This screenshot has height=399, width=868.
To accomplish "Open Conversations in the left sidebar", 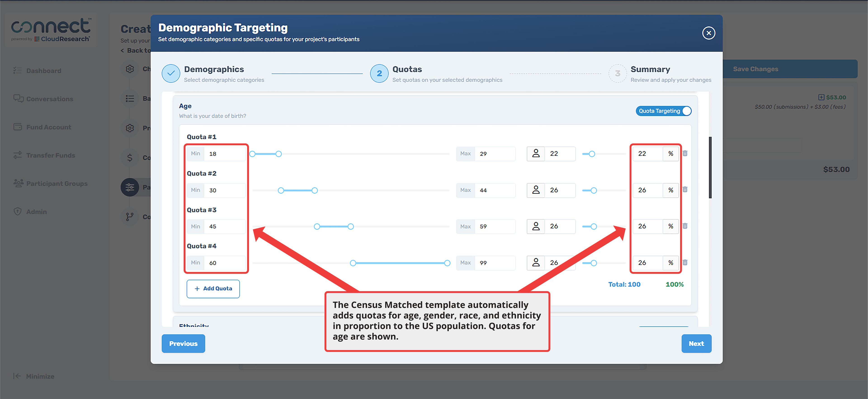I will point(43,99).
